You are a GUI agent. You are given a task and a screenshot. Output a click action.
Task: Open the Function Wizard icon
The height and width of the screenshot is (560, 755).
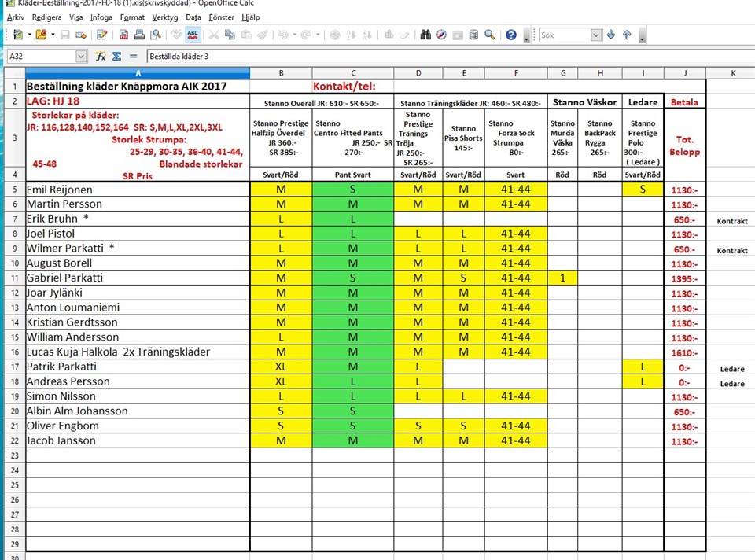pyautogui.click(x=101, y=57)
